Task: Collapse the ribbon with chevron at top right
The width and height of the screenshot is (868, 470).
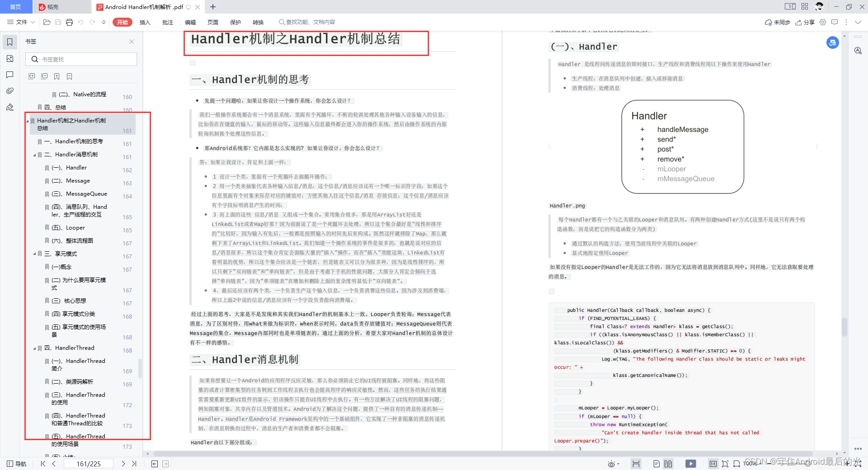Action: [858, 22]
